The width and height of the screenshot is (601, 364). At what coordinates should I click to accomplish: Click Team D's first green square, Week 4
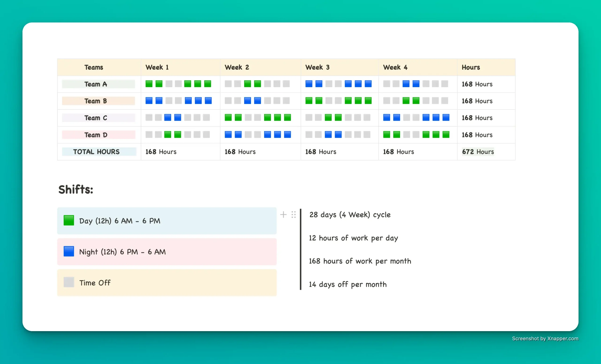click(x=386, y=134)
